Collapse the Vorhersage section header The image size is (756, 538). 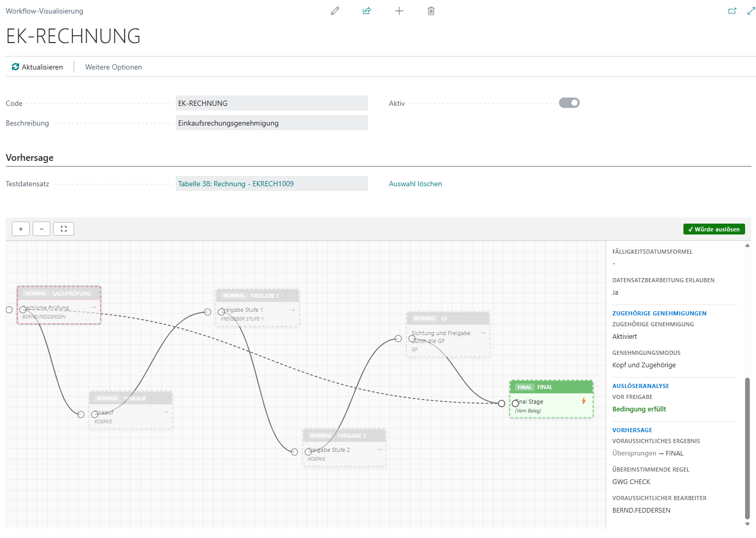(x=30, y=158)
